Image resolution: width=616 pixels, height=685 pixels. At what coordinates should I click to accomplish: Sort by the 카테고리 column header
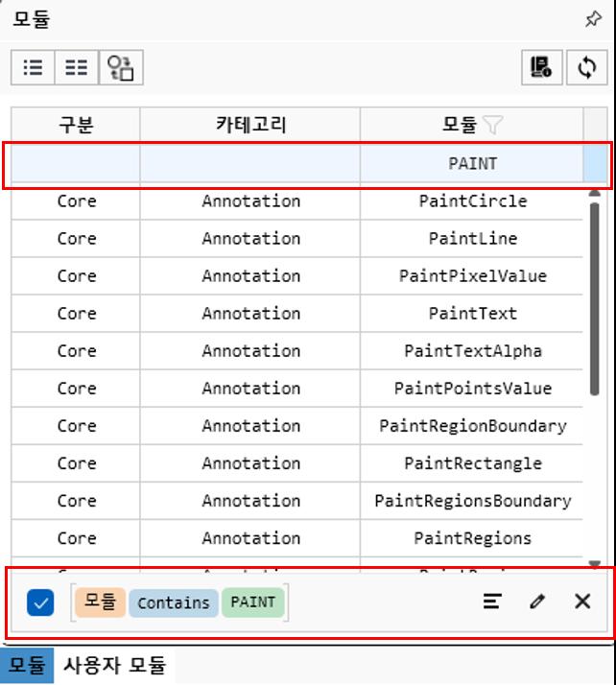[250, 124]
